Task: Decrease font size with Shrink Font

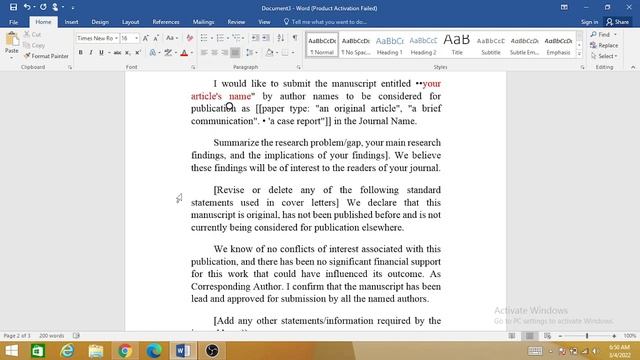Action: (156, 38)
